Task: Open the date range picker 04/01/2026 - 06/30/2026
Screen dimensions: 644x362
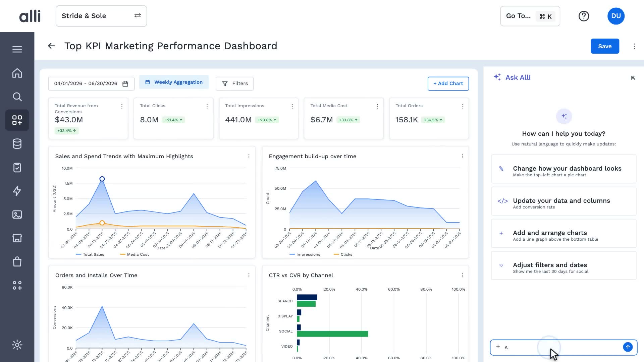Action: pos(91,83)
